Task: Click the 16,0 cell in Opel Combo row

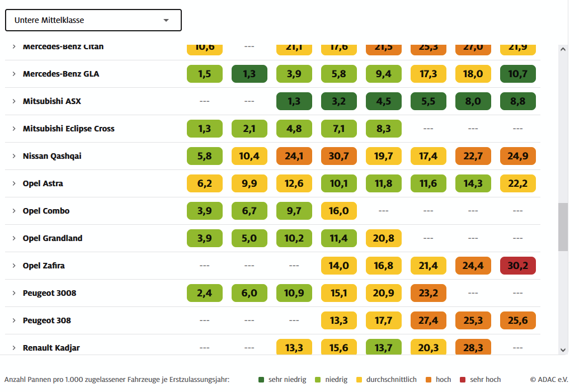Action: coord(338,211)
